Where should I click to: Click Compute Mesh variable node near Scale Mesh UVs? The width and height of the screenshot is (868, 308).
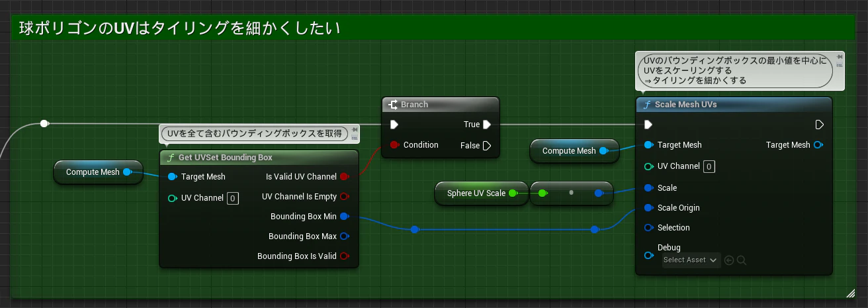[574, 151]
